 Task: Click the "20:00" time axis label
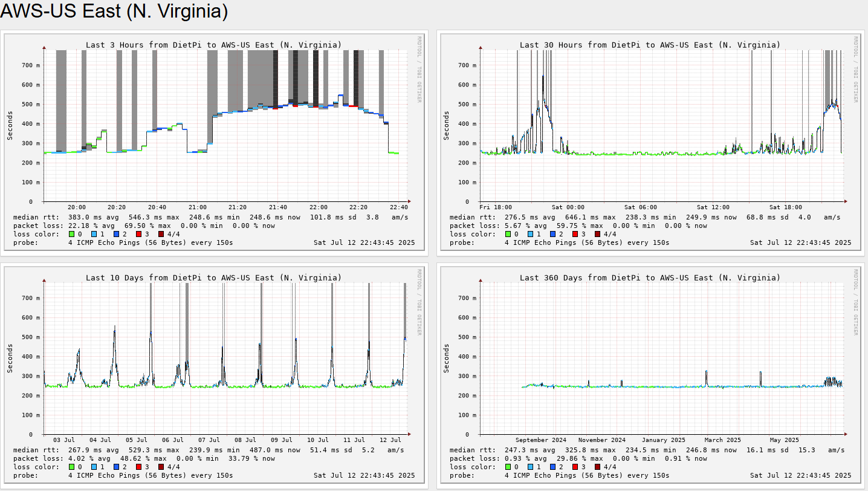[77, 208]
